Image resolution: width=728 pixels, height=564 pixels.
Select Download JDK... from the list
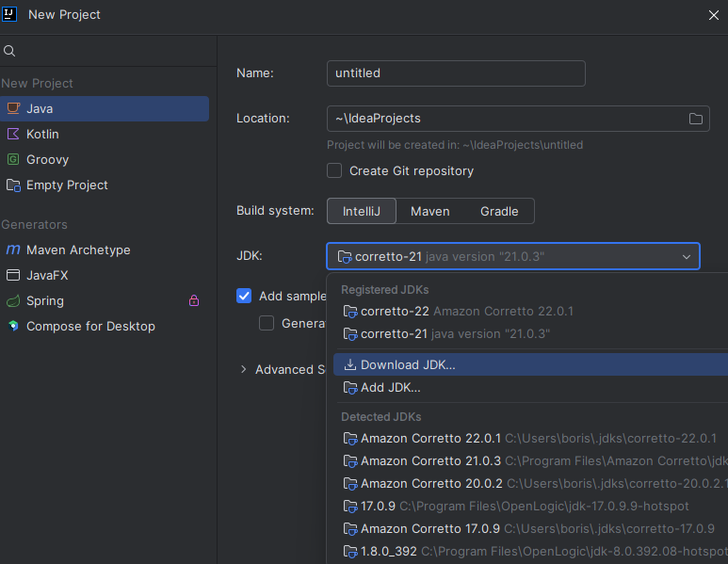coord(408,365)
